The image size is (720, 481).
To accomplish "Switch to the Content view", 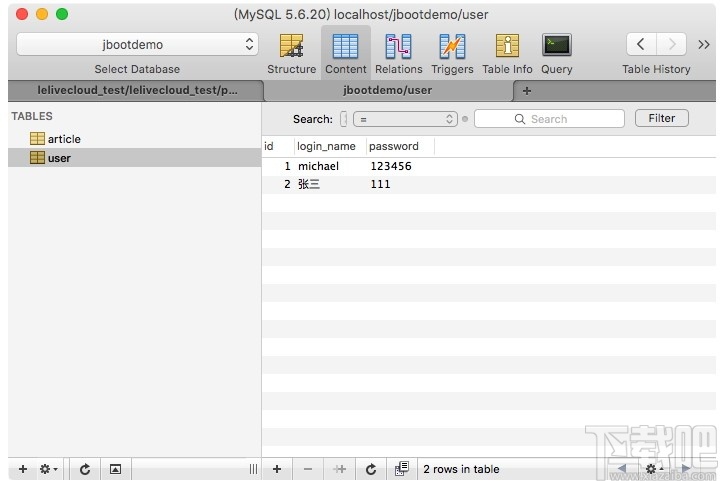I will click(346, 54).
